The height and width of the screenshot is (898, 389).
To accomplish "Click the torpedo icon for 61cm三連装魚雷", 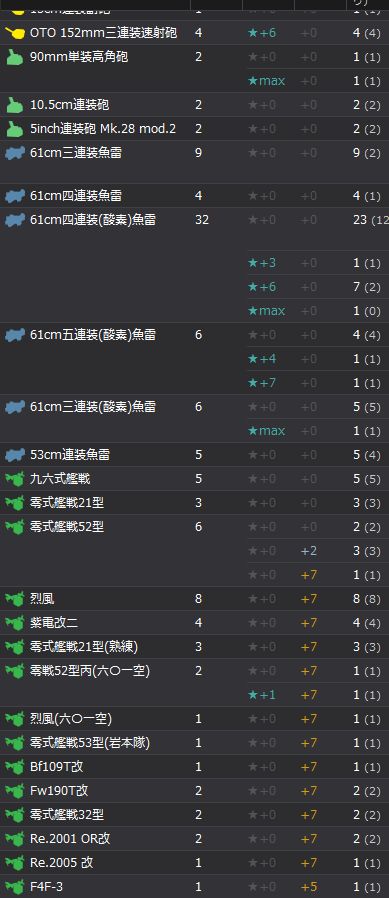I will click(x=15, y=153).
